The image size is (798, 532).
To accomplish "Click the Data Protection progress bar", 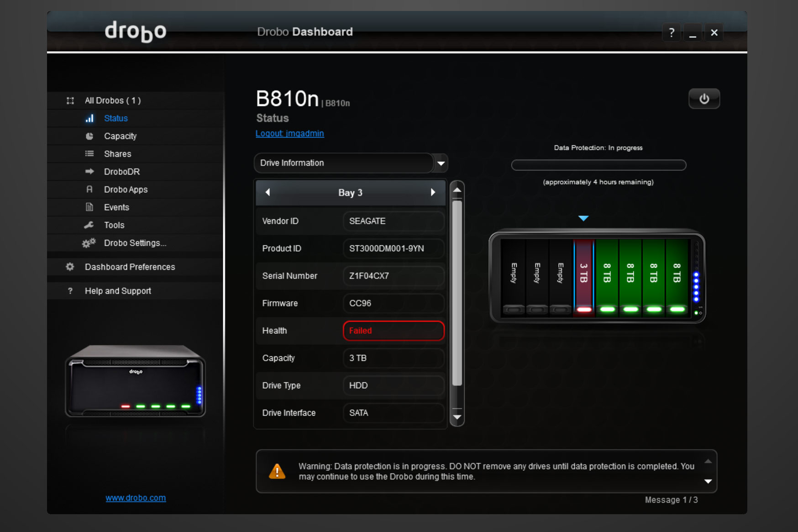I will click(598, 165).
